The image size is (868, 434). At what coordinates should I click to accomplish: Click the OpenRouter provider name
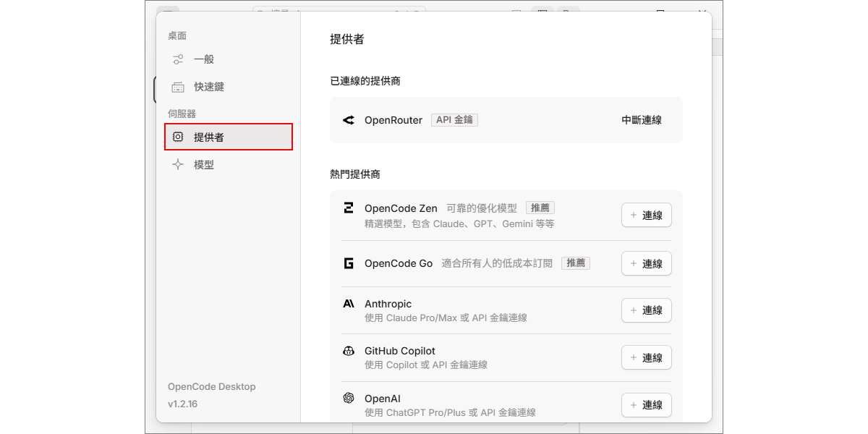[393, 120]
